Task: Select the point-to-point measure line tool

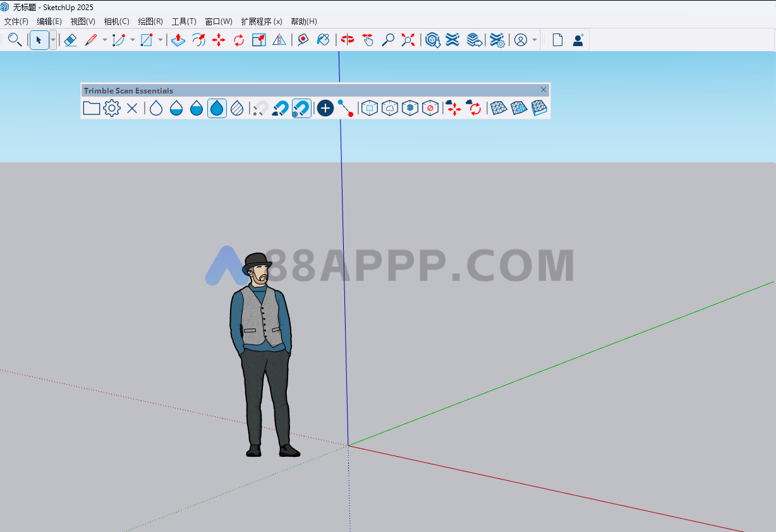Action: point(345,108)
